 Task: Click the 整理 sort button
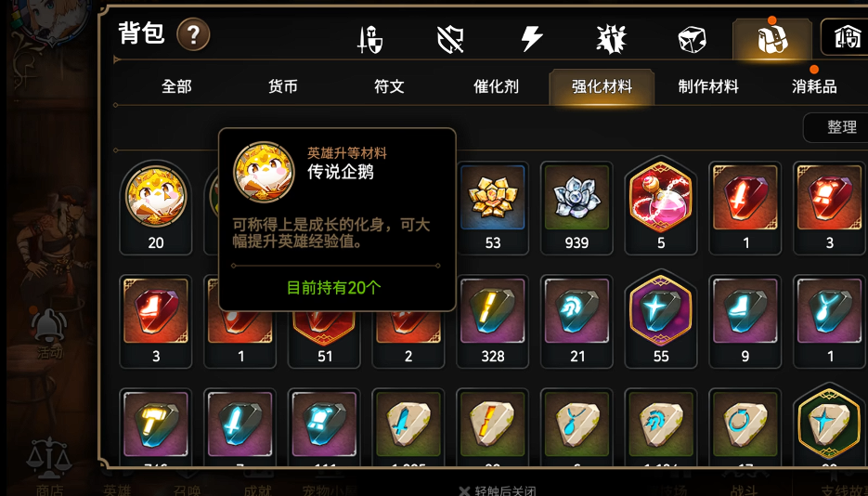tap(841, 127)
